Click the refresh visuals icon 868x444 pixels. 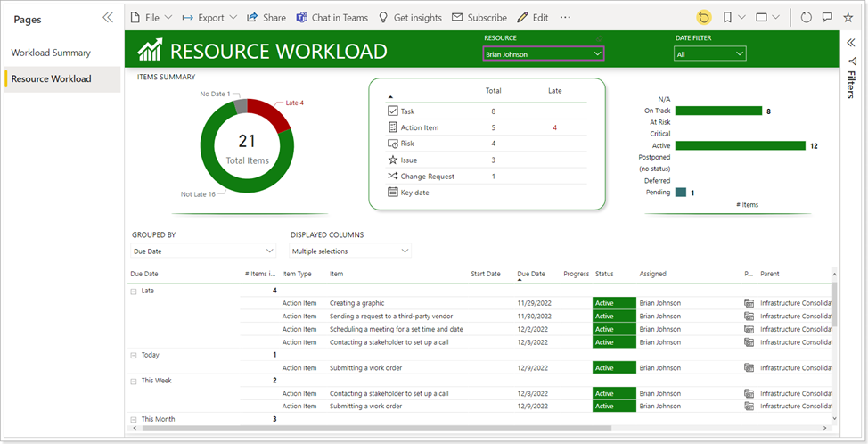806,18
